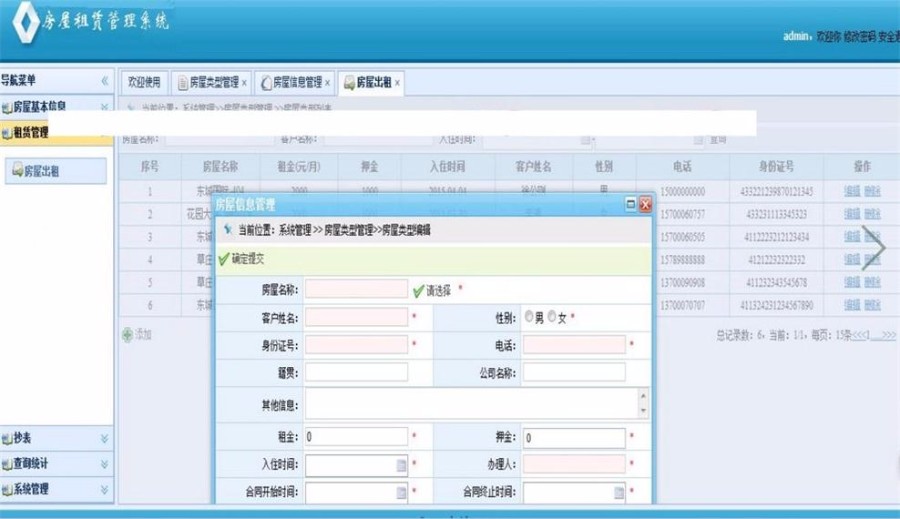Open the calendar icon for 合同终止时间
The width and height of the screenshot is (900, 519).
click(x=619, y=492)
